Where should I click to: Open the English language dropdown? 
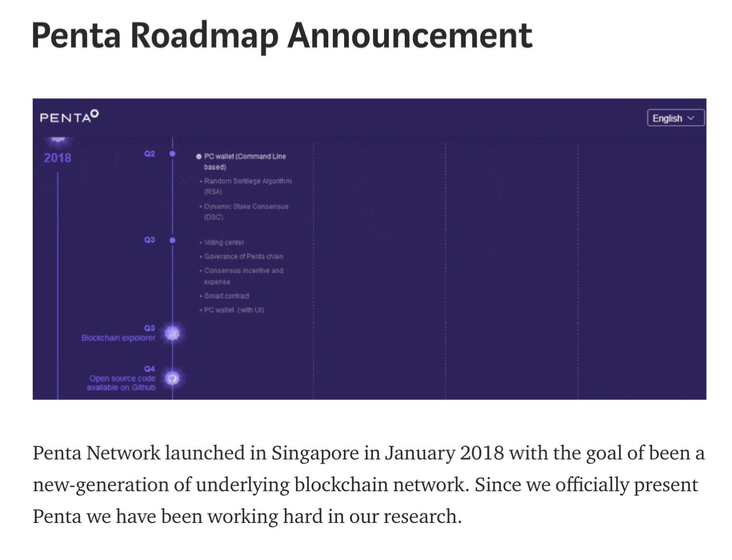click(675, 118)
